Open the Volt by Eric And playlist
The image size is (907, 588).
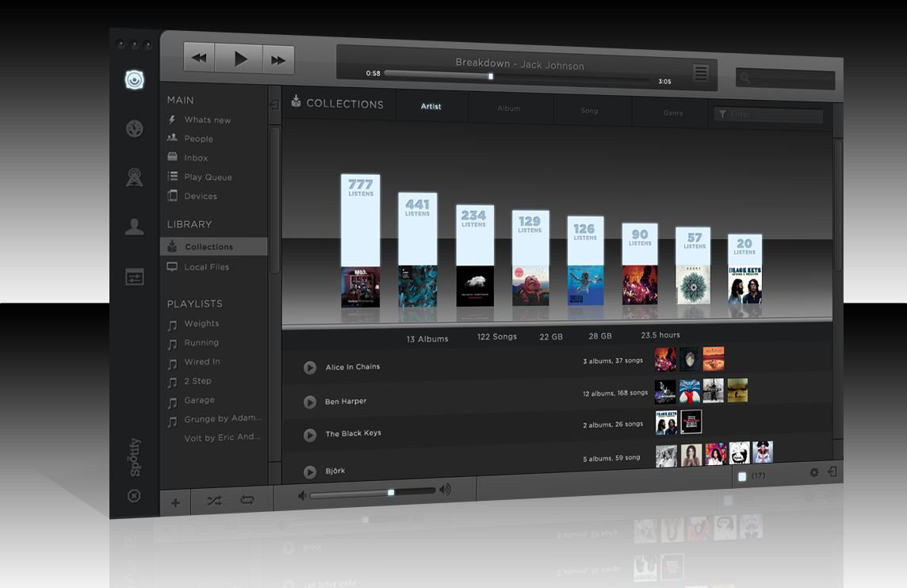click(x=222, y=437)
